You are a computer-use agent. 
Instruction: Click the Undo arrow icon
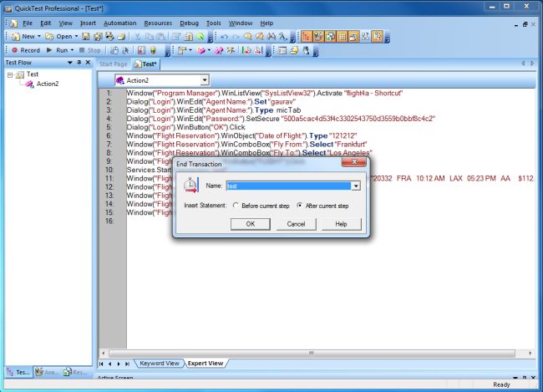[225, 37]
